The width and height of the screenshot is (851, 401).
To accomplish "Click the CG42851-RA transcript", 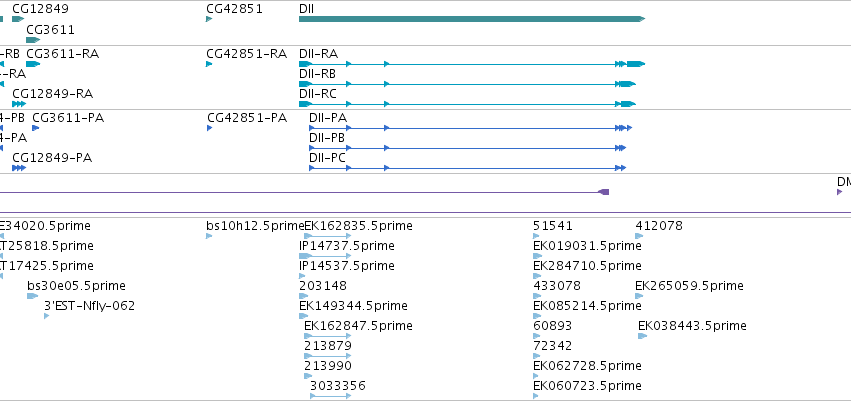I will 209,64.
